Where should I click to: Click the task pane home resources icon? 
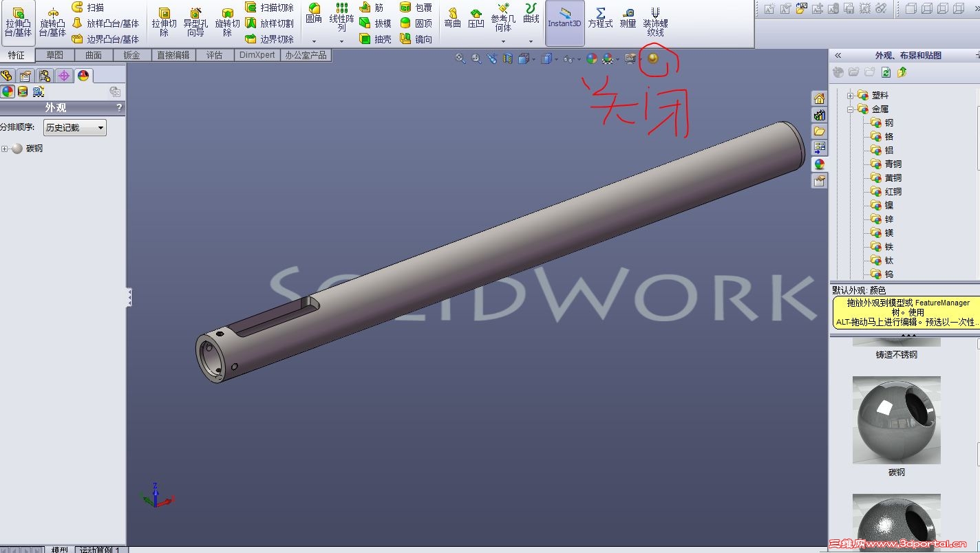819,98
